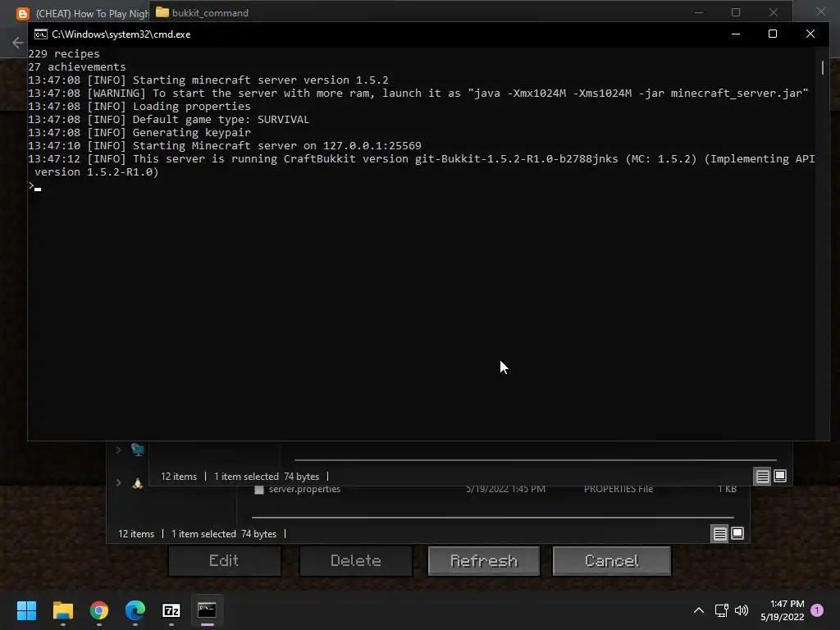Click the "Generating keypair" console line
The image size is (840, 630).
pos(139,132)
